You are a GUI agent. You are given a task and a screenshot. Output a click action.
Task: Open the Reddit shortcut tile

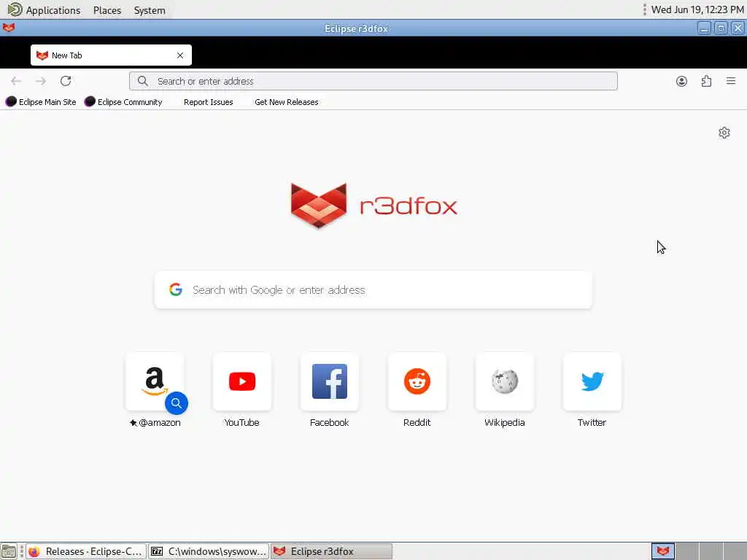[417, 381]
